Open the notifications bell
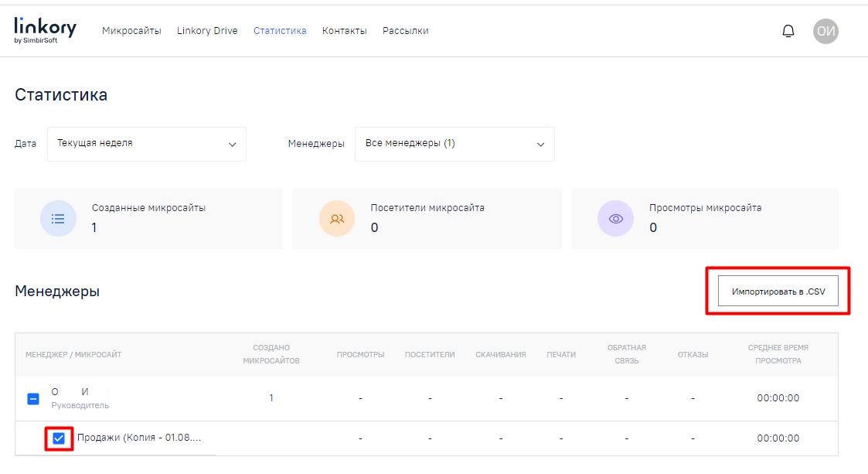Screen dimensions: 868x474 click(788, 31)
